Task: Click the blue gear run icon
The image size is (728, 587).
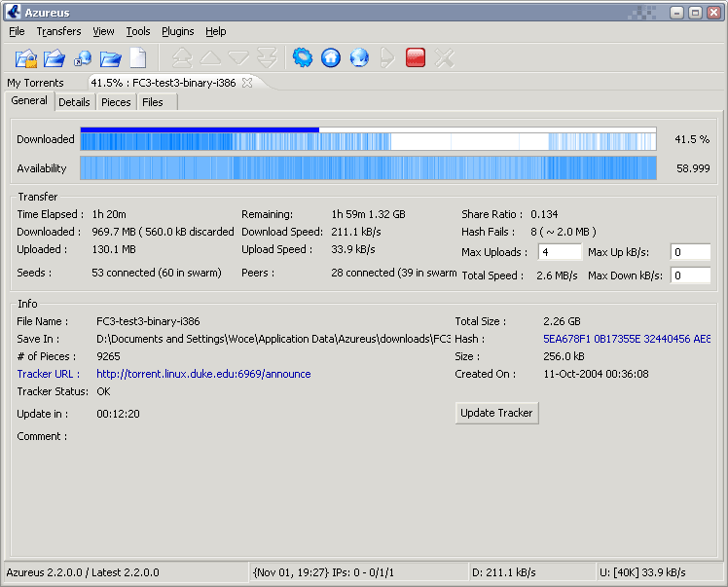Action: [x=303, y=58]
